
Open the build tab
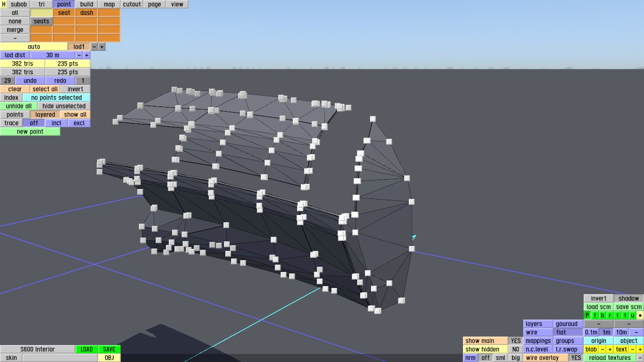coord(87,4)
